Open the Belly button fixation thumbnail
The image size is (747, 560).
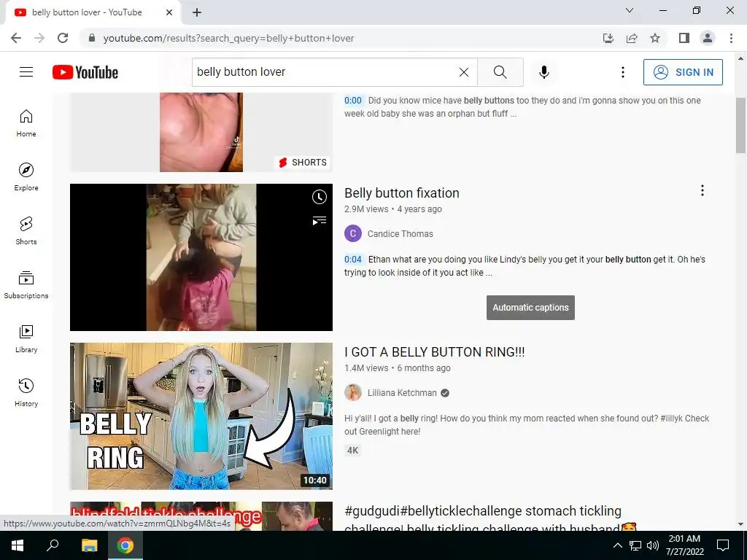click(201, 257)
